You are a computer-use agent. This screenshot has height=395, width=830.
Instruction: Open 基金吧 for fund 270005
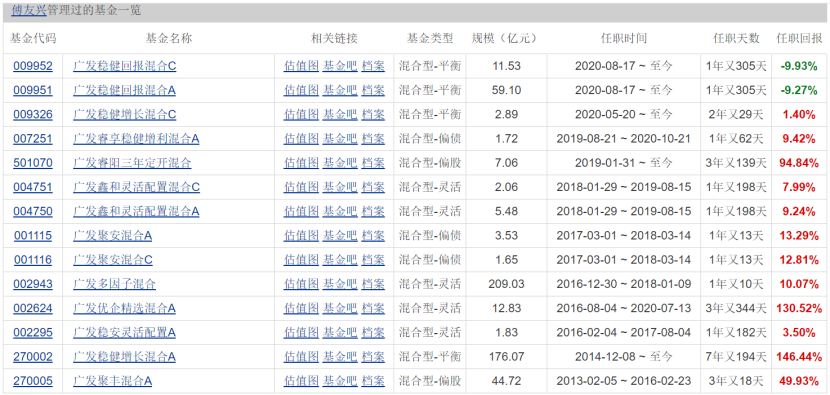340,381
